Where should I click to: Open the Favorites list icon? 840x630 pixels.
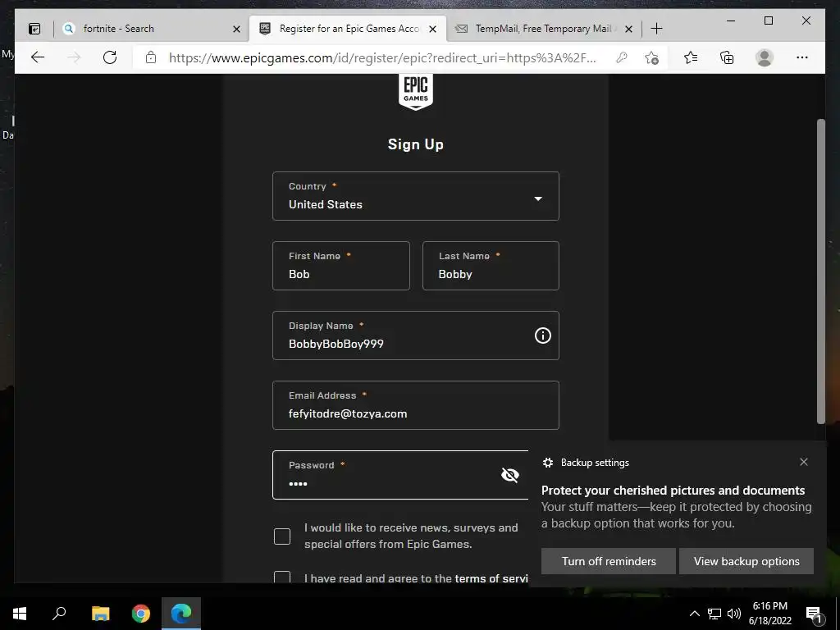click(691, 57)
